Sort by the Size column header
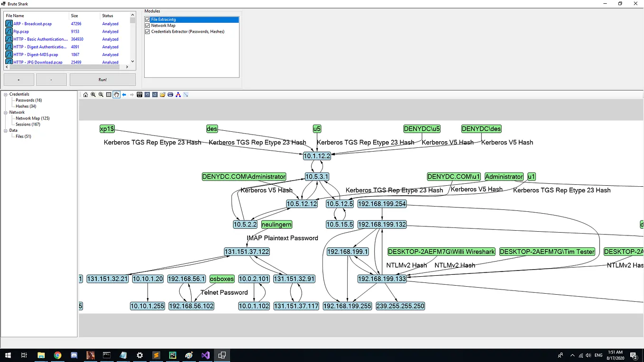Screen dimensions: 644x362 [x=85, y=16]
